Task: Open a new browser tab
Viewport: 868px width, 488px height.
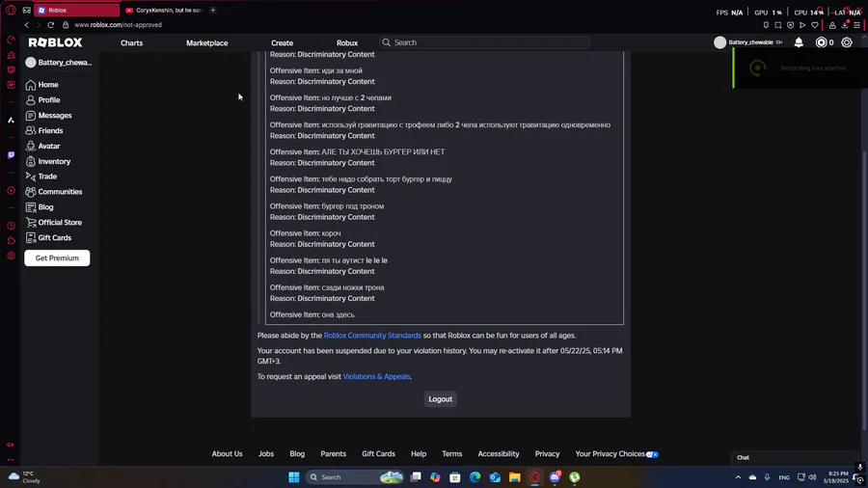Action: (213, 10)
